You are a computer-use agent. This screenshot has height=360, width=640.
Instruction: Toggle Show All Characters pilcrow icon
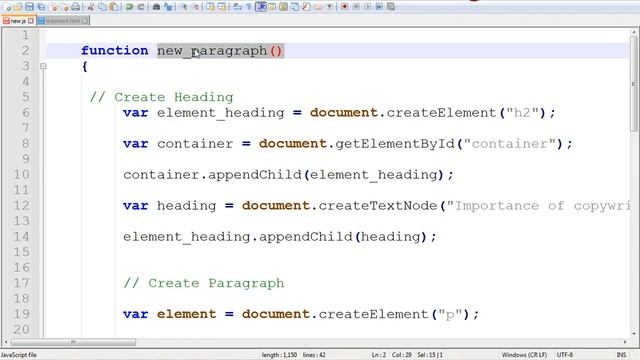pyautogui.click(x=249, y=7)
